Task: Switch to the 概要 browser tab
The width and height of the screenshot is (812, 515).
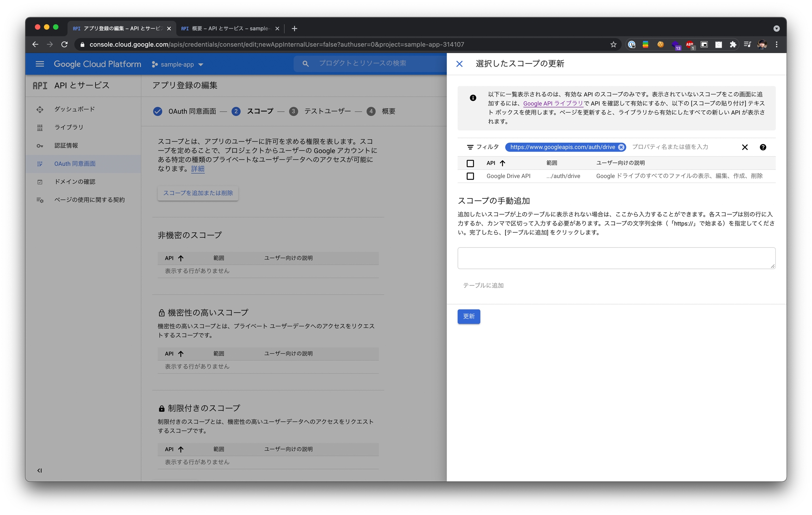Action: pyautogui.click(x=226, y=29)
